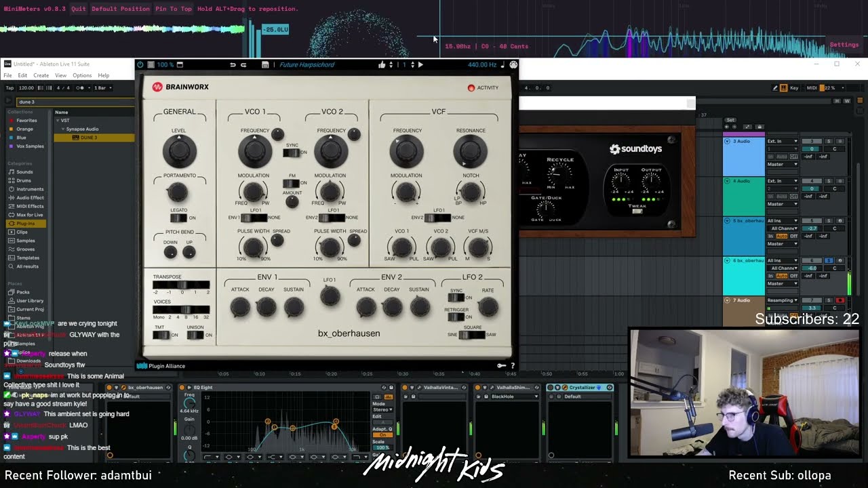Open the View menu
The width and height of the screenshot is (868, 488).
click(61, 75)
